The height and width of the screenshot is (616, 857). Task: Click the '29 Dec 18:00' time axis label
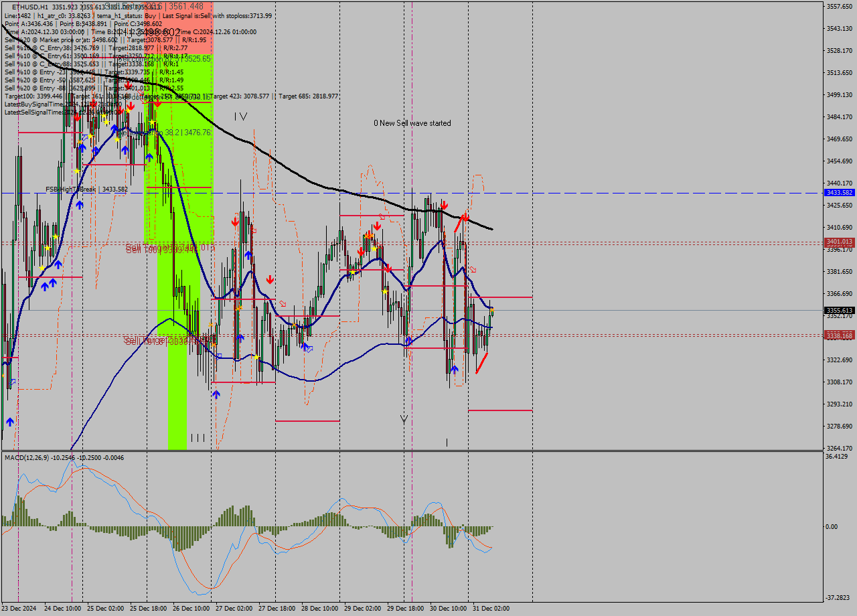pos(405,609)
